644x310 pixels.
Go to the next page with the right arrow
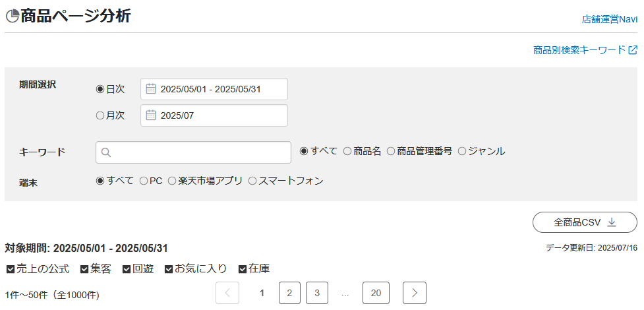414,293
